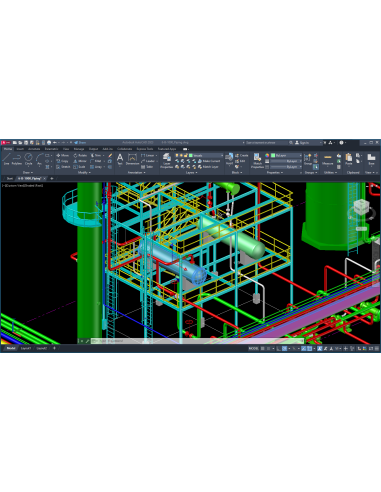381x492 pixels.
Task: Click the Match Layer button
Action: (208, 167)
